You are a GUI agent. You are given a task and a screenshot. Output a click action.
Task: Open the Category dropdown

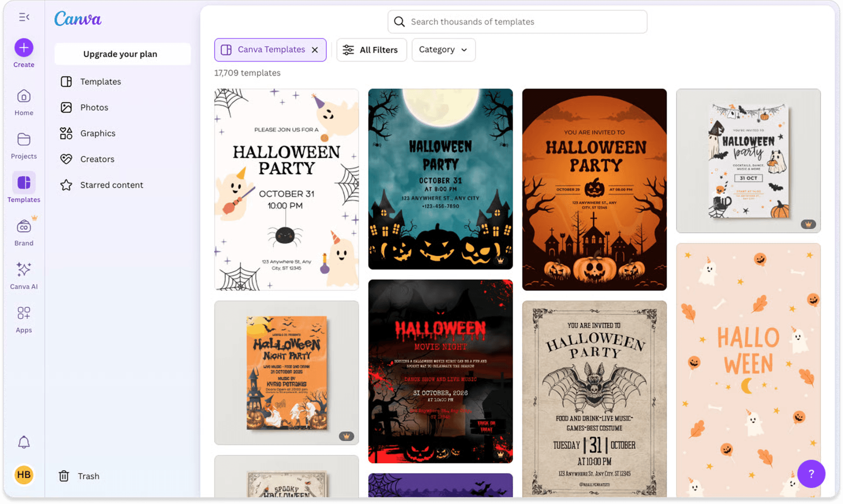pos(443,50)
